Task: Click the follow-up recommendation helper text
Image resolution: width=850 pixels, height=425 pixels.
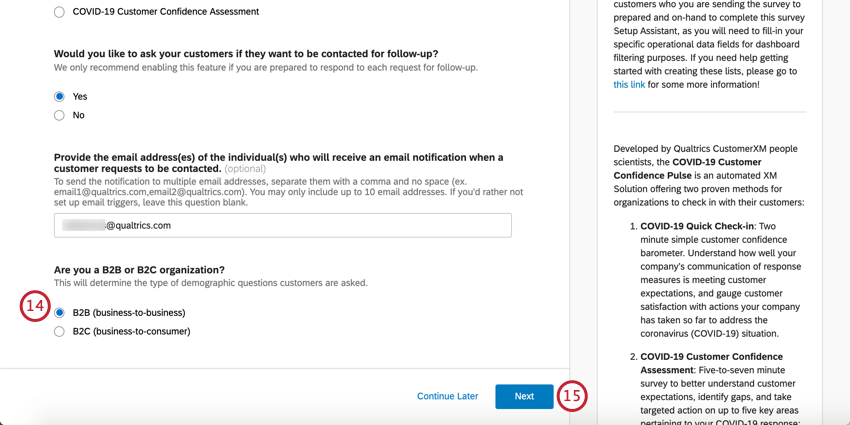Action: tap(266, 68)
